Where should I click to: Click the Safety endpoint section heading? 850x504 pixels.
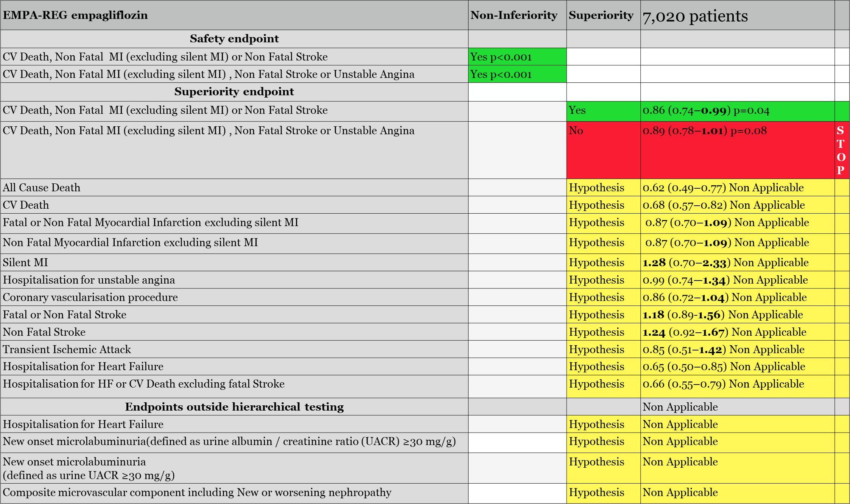coord(234,39)
